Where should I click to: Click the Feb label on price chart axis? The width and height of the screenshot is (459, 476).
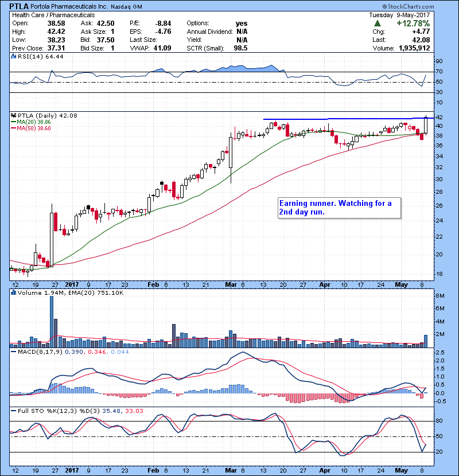point(153,285)
